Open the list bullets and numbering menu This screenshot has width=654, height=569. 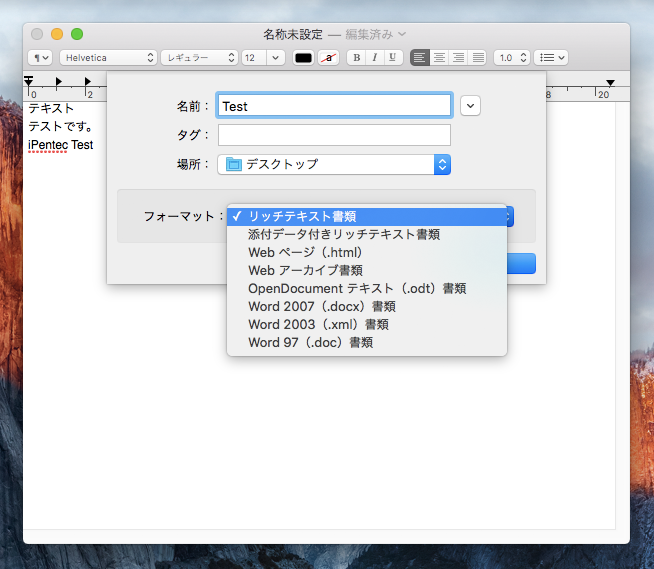(x=551, y=58)
